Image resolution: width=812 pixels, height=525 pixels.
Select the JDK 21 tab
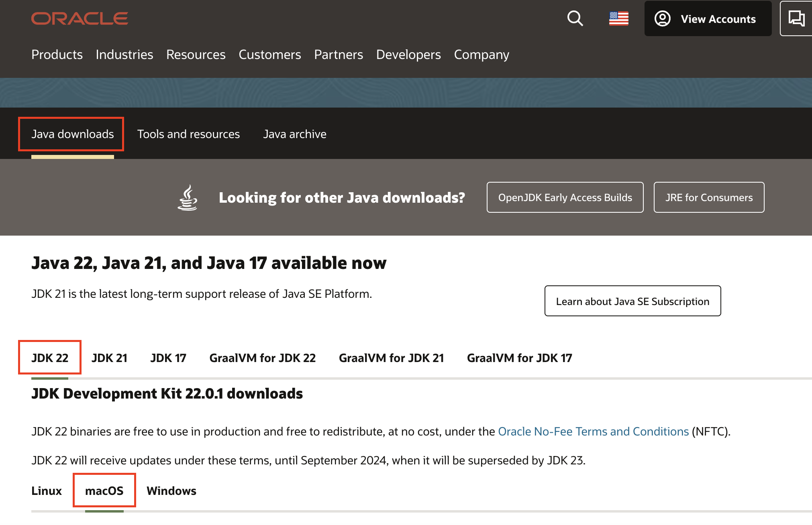(x=109, y=358)
